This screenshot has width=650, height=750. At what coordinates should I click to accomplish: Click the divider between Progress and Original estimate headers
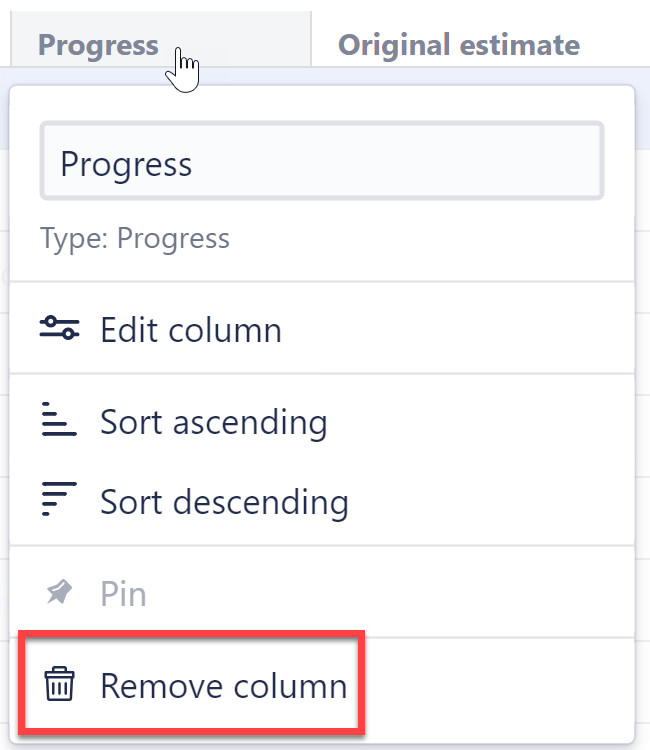[x=311, y=40]
